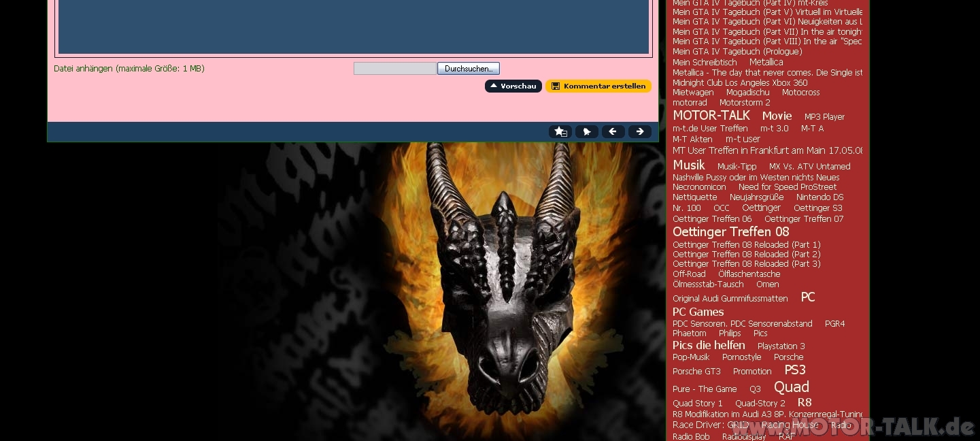
Task: Open the Original Audi Gummifussmatten tag
Action: pyautogui.click(x=730, y=299)
